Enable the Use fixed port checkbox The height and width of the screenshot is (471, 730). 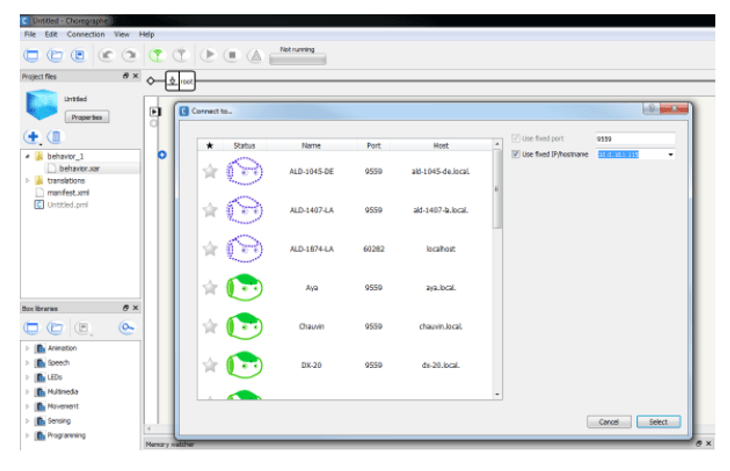pos(515,138)
